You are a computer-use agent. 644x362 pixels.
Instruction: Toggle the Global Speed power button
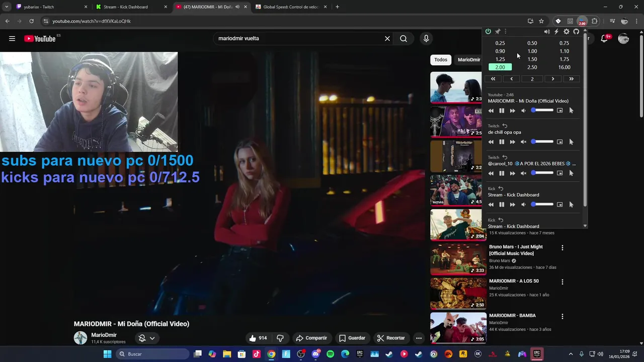[488, 32]
